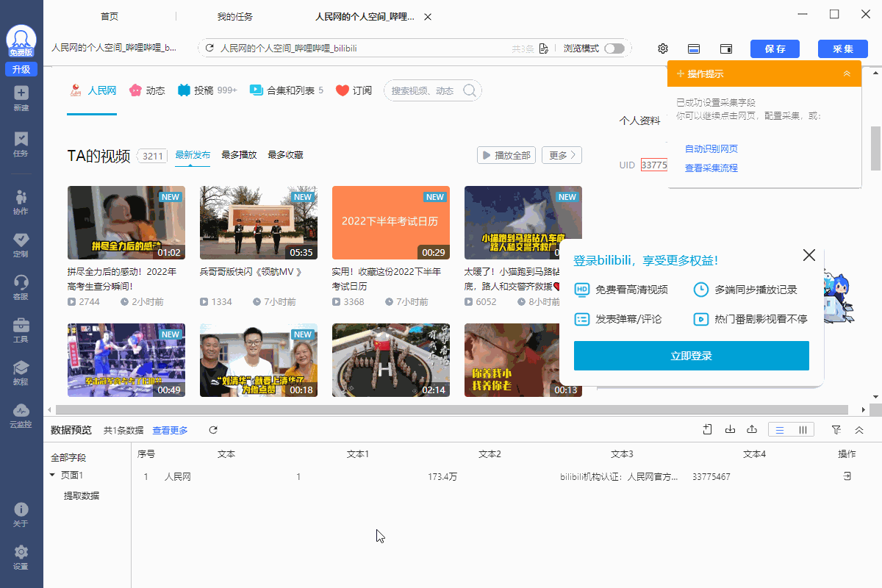The height and width of the screenshot is (588, 882).
Task: Click the bottom-panel layout icon in the toolbar
Action: [x=693, y=49]
